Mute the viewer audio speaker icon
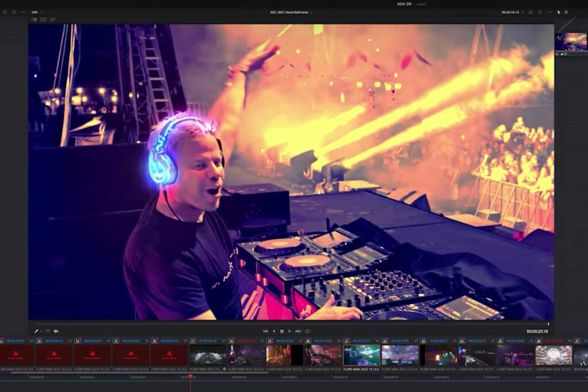The image size is (588, 392). click(56, 331)
